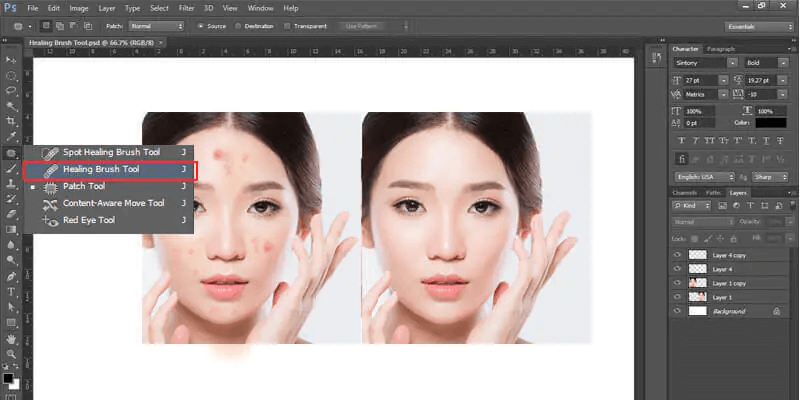Switch to the Paragraph tab

720,48
